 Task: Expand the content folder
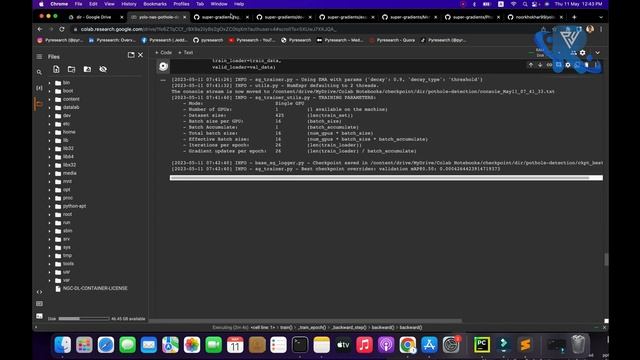tap(50, 99)
